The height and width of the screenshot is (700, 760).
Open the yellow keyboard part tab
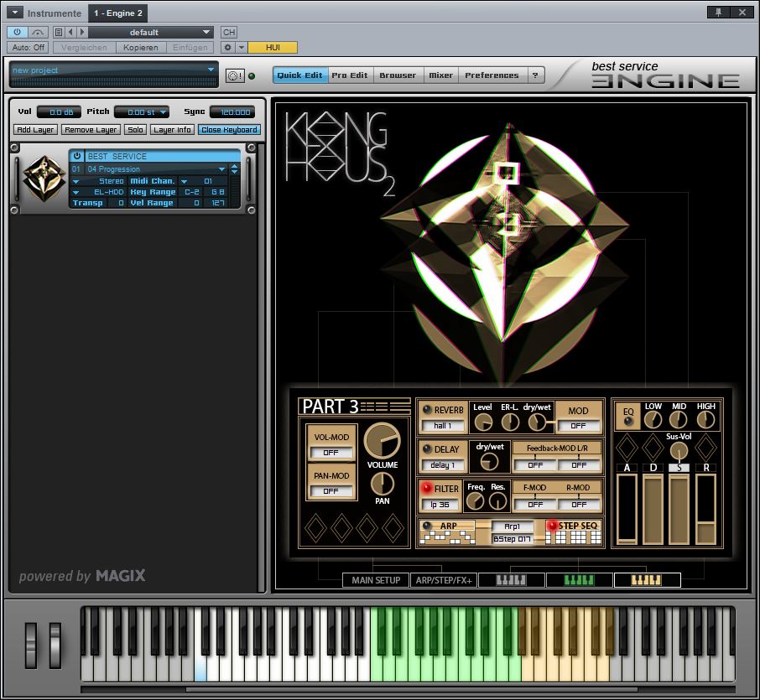click(x=647, y=580)
